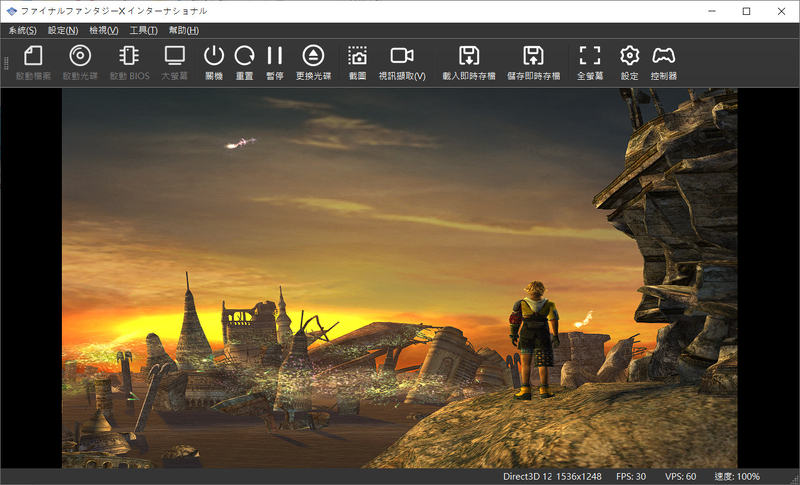800x485 pixels.
Task: Maximize the emulator window
Action: coord(746,11)
